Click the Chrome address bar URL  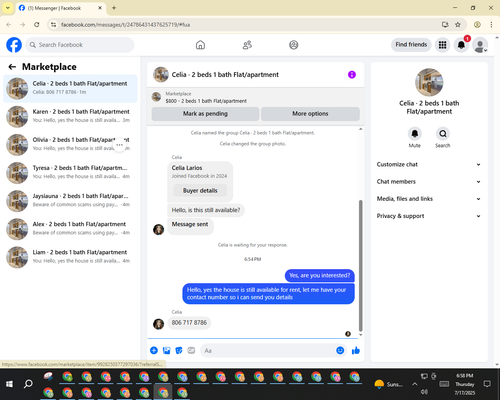126,25
